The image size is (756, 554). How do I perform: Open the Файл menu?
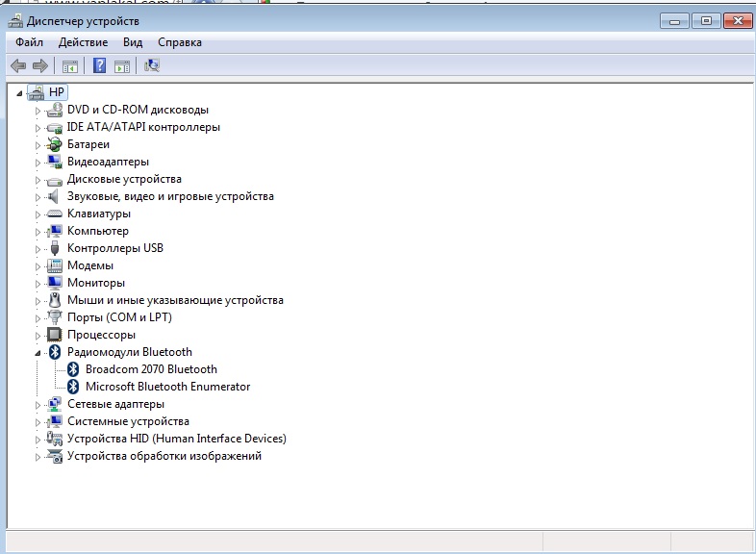30,42
